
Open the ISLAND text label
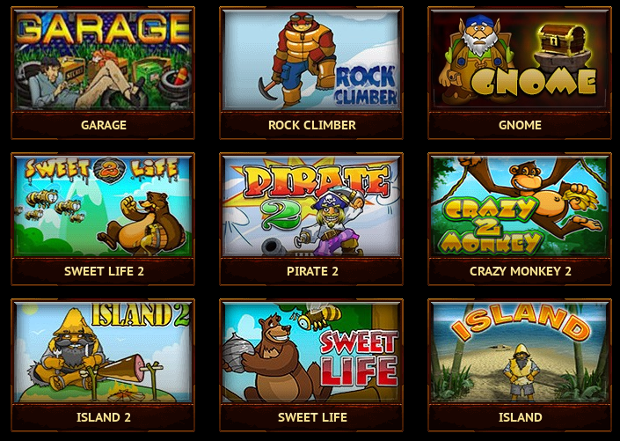coord(520,417)
